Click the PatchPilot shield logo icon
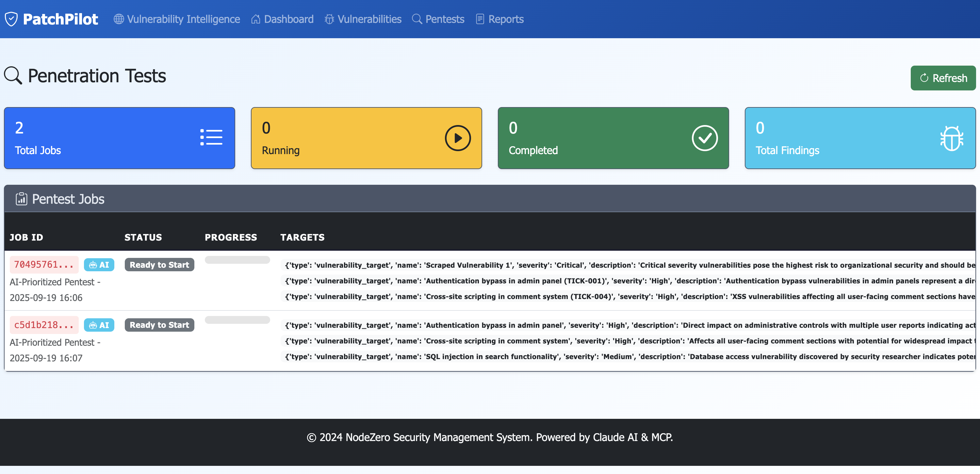Viewport: 980px width, 474px height. coord(11,19)
